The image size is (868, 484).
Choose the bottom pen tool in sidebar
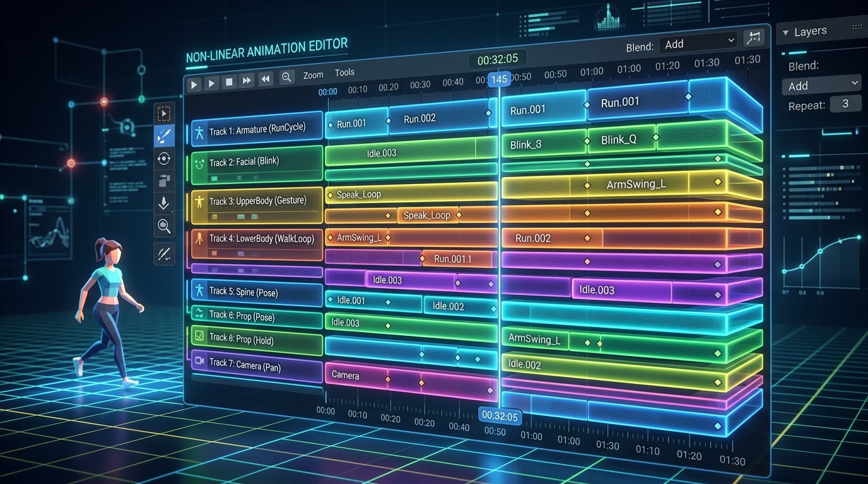click(x=164, y=254)
